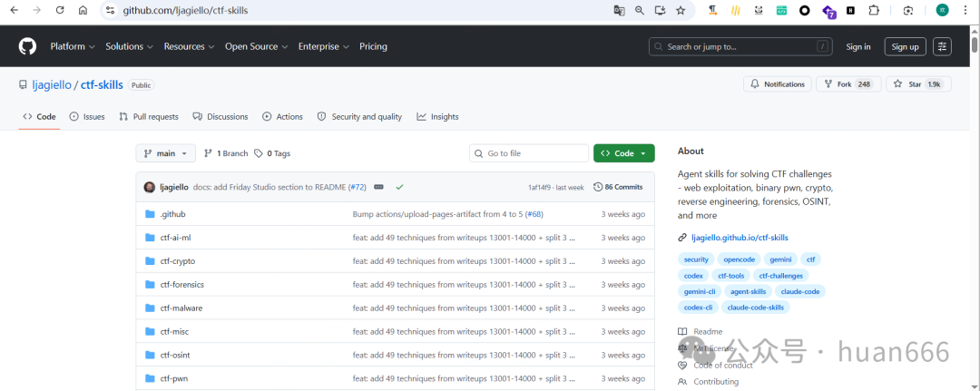View commit check status via the green checkmark
Viewport: 980px width, 391px height.
(399, 187)
